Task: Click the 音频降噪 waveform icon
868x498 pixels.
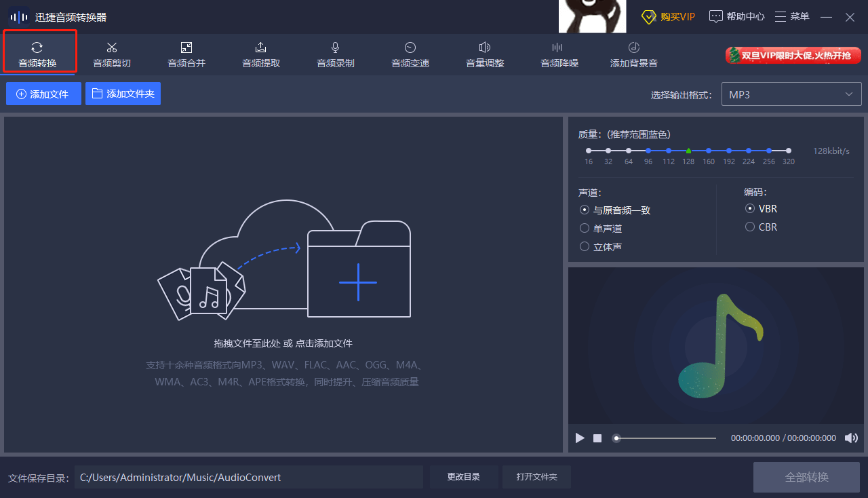Action: (557, 47)
